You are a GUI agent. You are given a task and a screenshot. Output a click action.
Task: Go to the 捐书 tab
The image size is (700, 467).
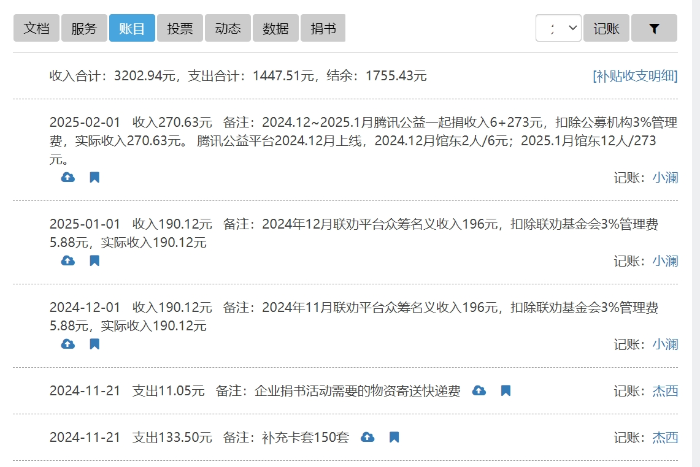[x=323, y=29]
